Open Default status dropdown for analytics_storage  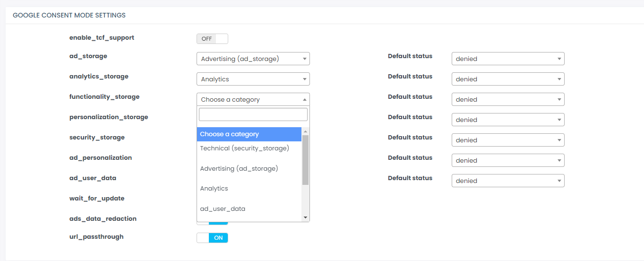(x=508, y=79)
